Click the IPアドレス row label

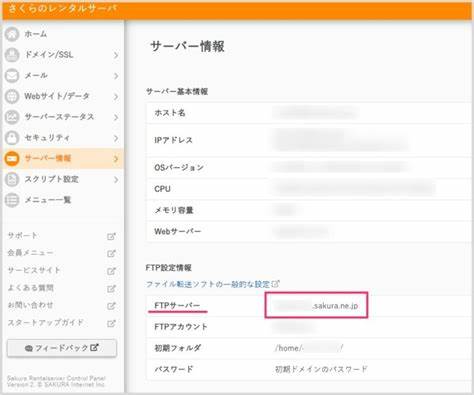(173, 140)
